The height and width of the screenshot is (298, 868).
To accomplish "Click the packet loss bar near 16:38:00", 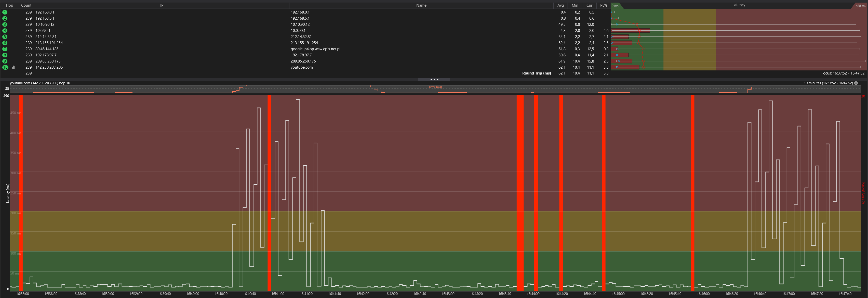I will [x=21, y=193].
